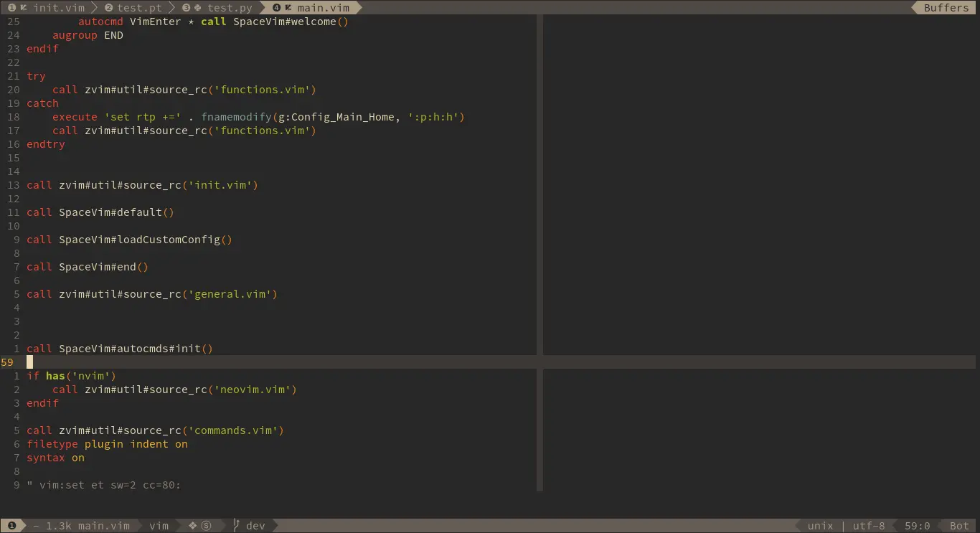The width and height of the screenshot is (980, 533).
Task: Click the Python logo icon beside test.py
Action: 199,7
